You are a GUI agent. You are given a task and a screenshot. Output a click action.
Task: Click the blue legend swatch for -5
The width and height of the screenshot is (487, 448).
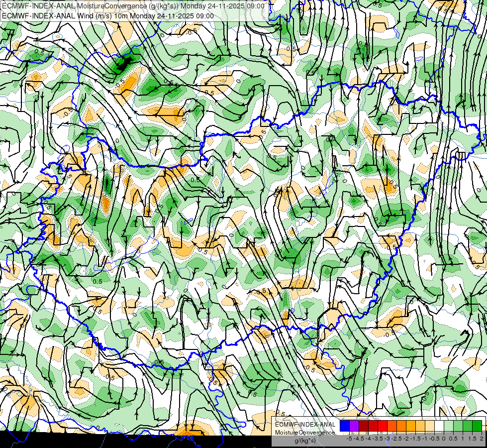[x=345, y=426]
